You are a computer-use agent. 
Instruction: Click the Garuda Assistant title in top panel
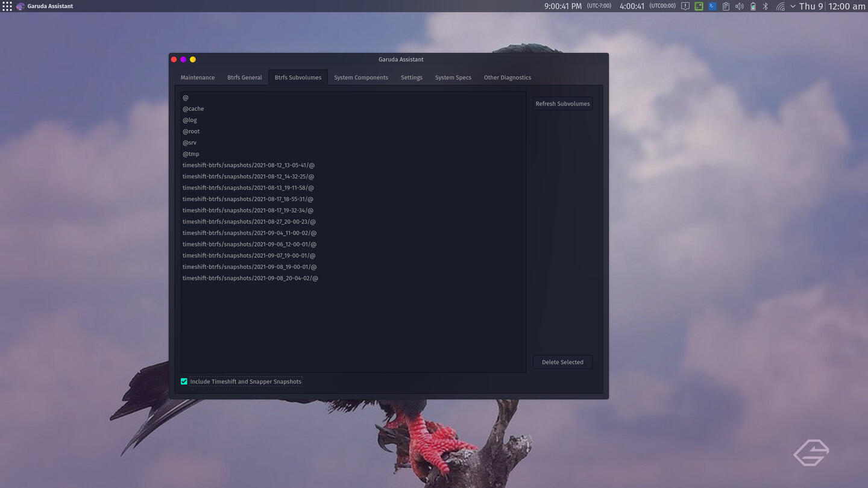(x=50, y=6)
